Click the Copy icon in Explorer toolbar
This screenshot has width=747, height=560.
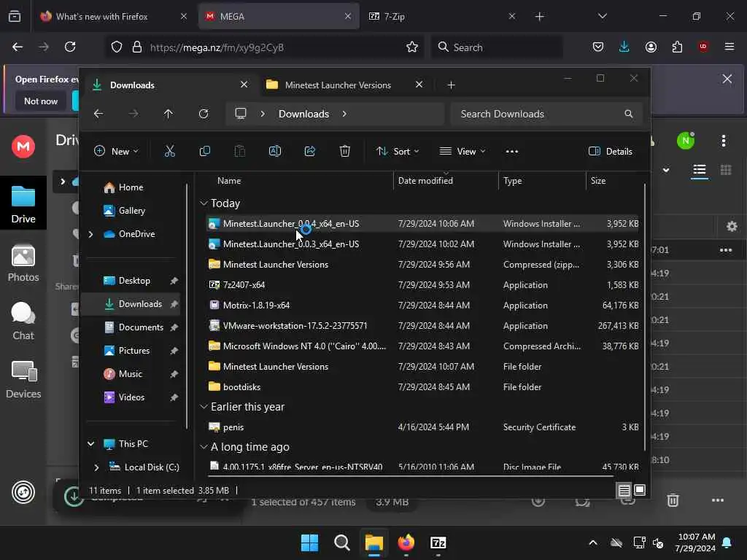pyautogui.click(x=205, y=152)
